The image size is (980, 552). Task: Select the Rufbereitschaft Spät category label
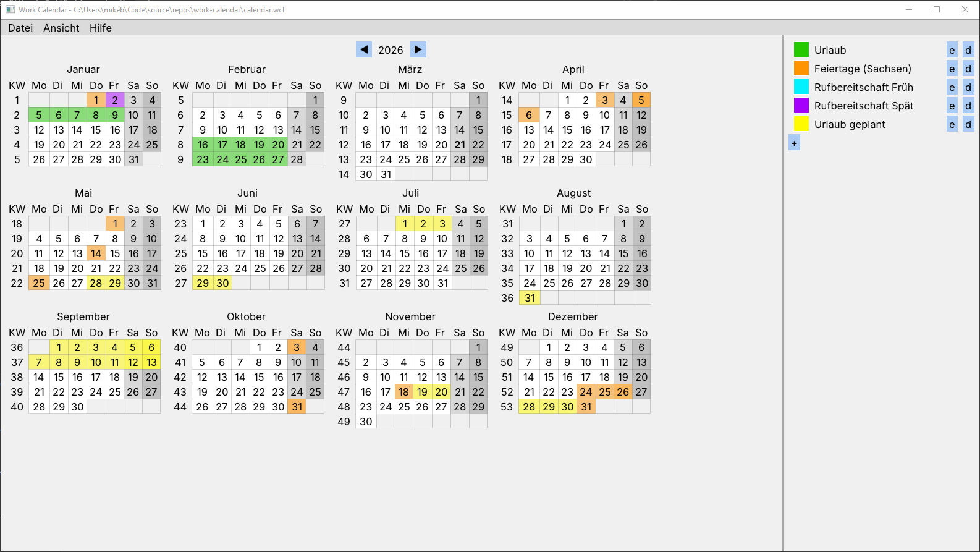[863, 106]
